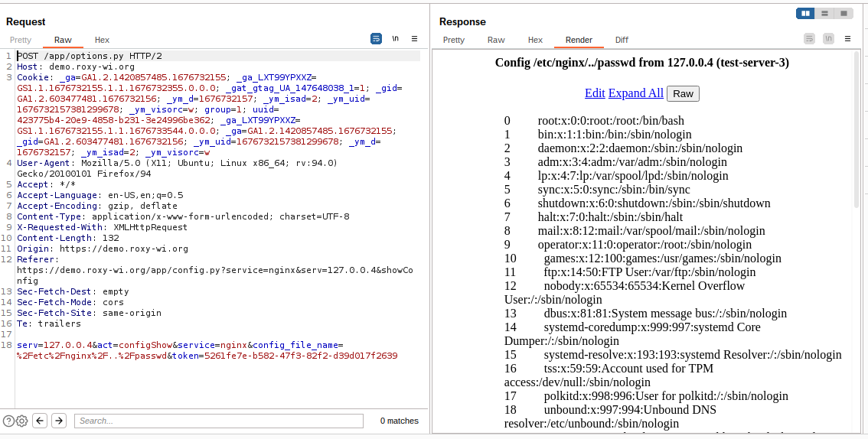Click the Referer header name
Viewport: 868px width, 439px height.
tap(35, 259)
